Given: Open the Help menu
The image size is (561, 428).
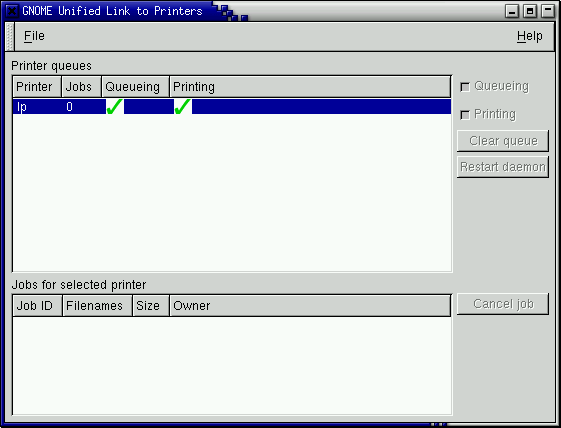Looking at the screenshot, I should [530, 36].
